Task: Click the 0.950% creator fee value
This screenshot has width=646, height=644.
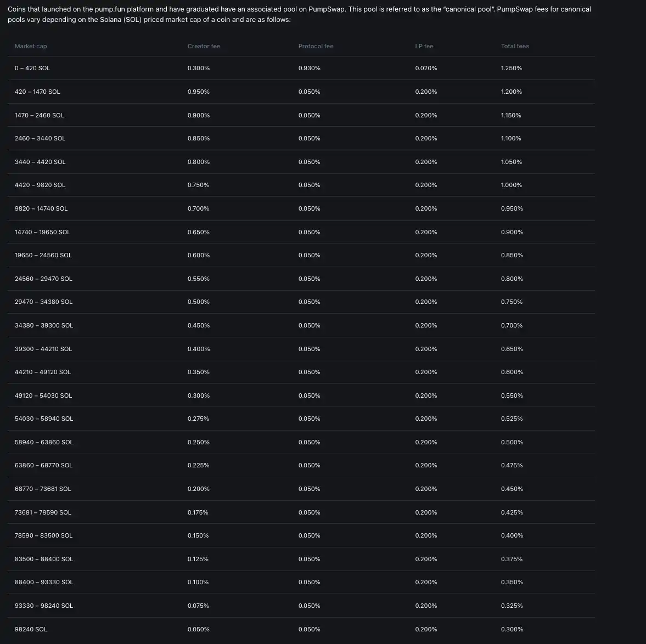Action: (199, 92)
